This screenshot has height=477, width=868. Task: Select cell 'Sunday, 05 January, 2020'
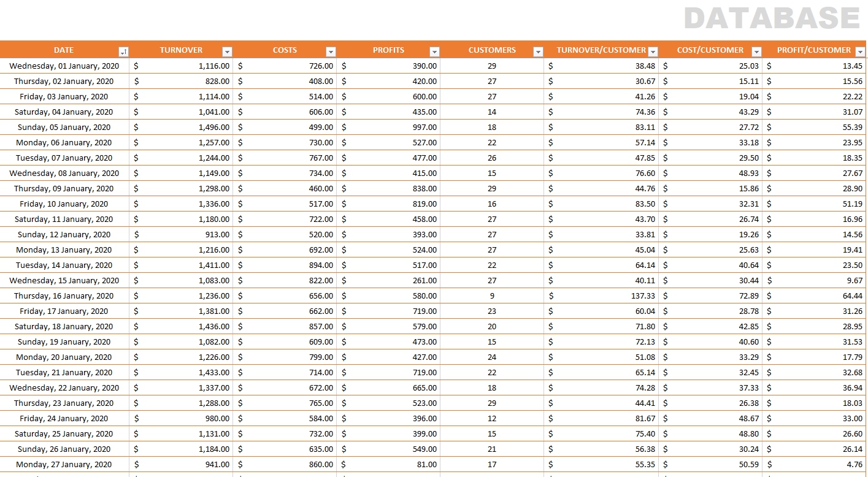click(64, 127)
